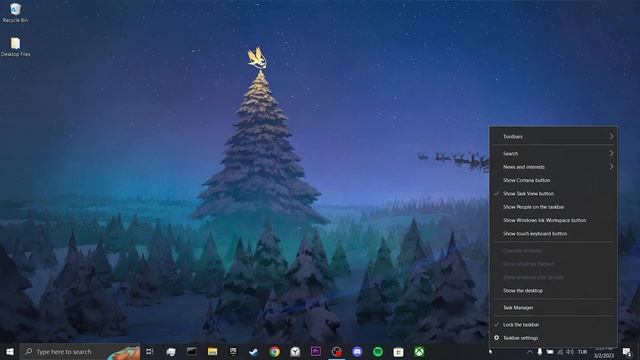Image resolution: width=640 pixels, height=360 pixels.
Task: Click the TUR language indicator
Action: (582, 352)
